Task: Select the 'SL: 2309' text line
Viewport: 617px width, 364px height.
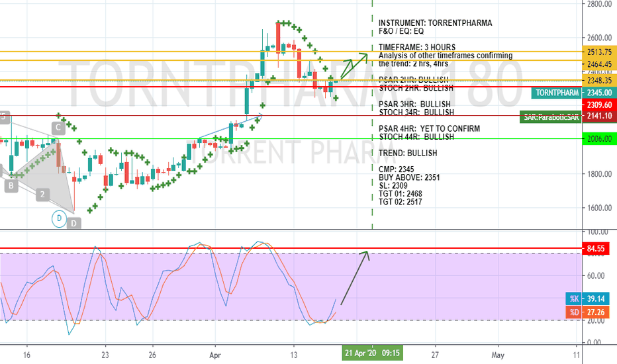Action: click(x=393, y=186)
